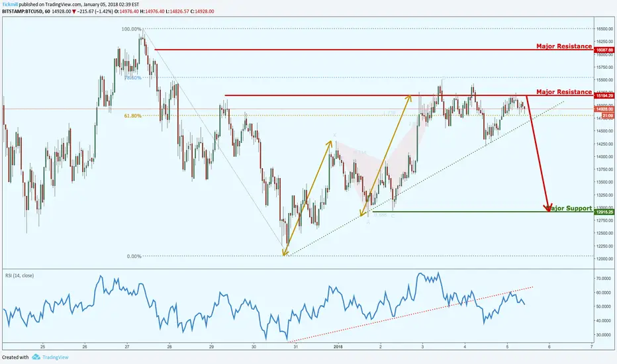Click the 15750.00 price scale label
Viewport: 617px width, 364px height.
click(604, 68)
